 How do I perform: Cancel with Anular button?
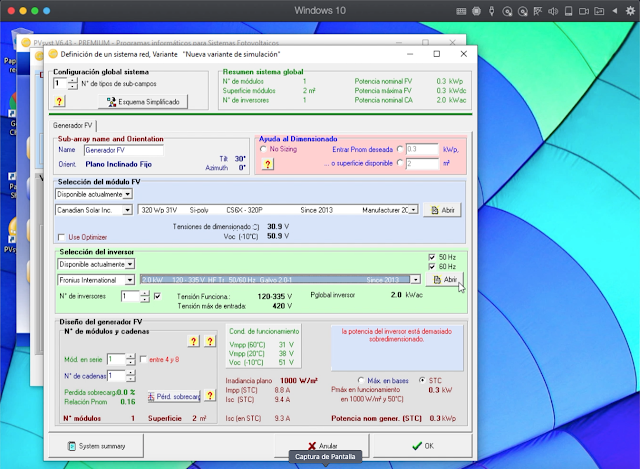click(322, 446)
